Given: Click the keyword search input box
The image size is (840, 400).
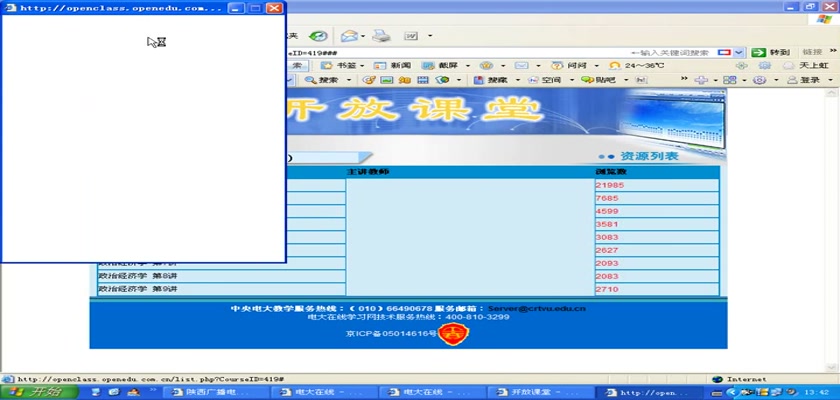Looking at the screenshot, I should click(x=671, y=52).
